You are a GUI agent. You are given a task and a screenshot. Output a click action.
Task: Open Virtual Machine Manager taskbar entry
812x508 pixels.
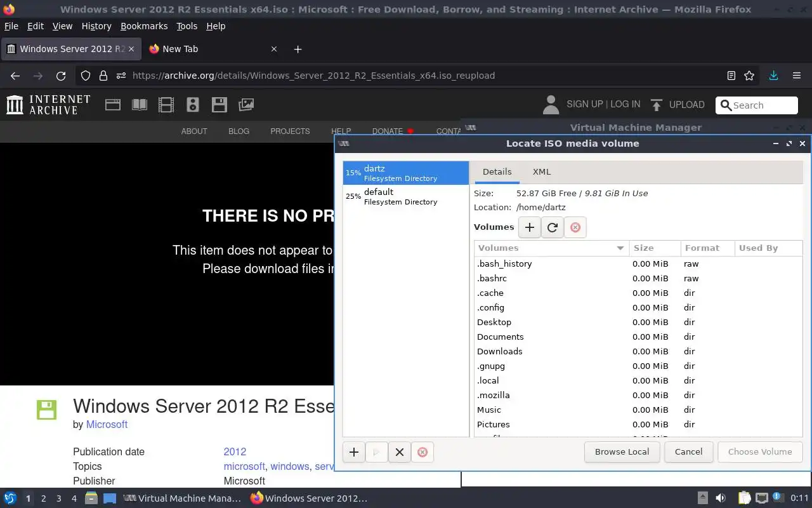183,498
